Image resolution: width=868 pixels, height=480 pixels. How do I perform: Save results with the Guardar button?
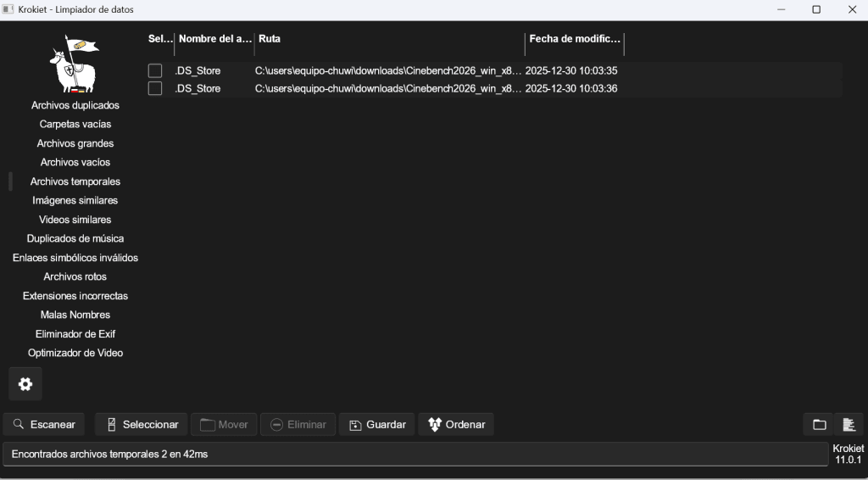(x=377, y=425)
